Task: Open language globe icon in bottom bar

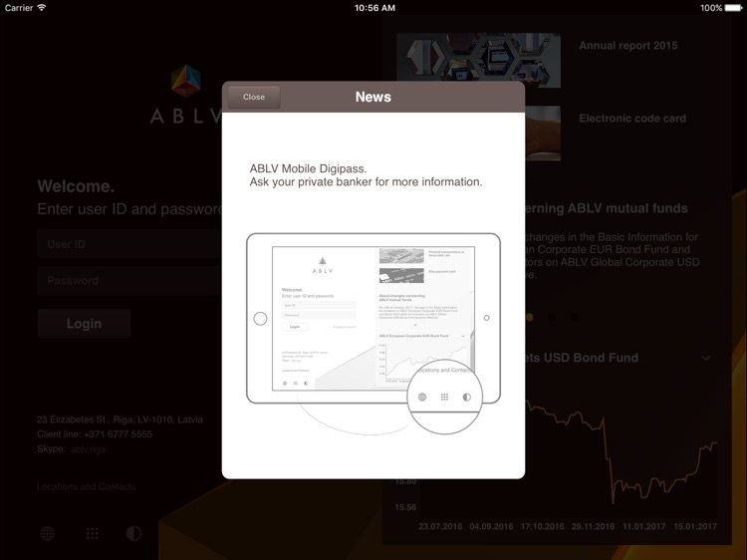Action: click(47, 533)
